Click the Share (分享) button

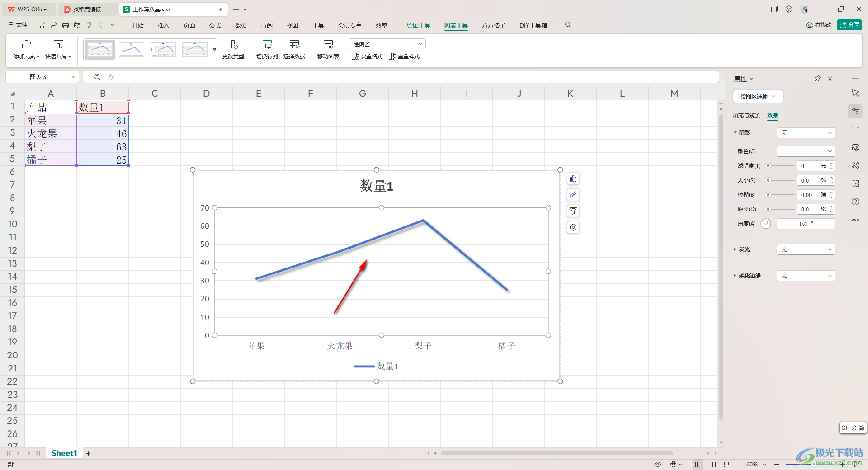point(849,25)
